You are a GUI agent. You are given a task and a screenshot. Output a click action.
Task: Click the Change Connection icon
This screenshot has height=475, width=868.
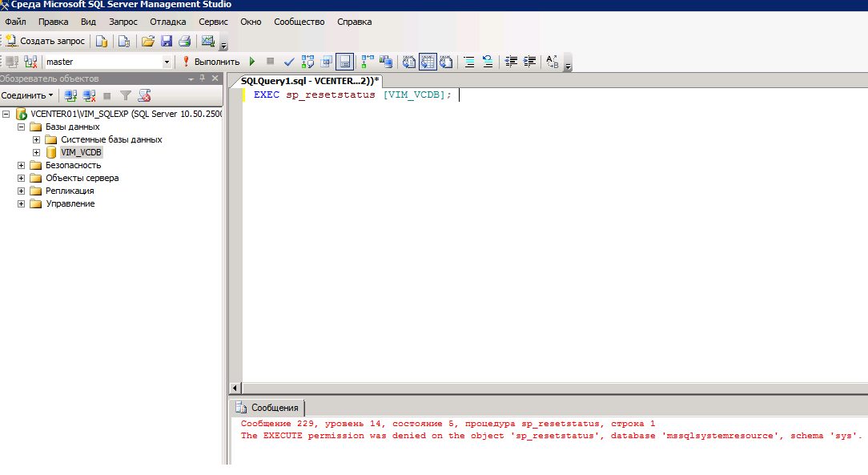point(31,62)
